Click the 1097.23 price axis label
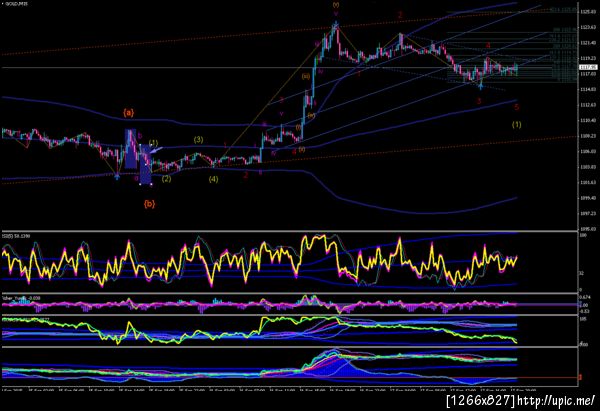This screenshot has width=600, height=411. point(588,213)
